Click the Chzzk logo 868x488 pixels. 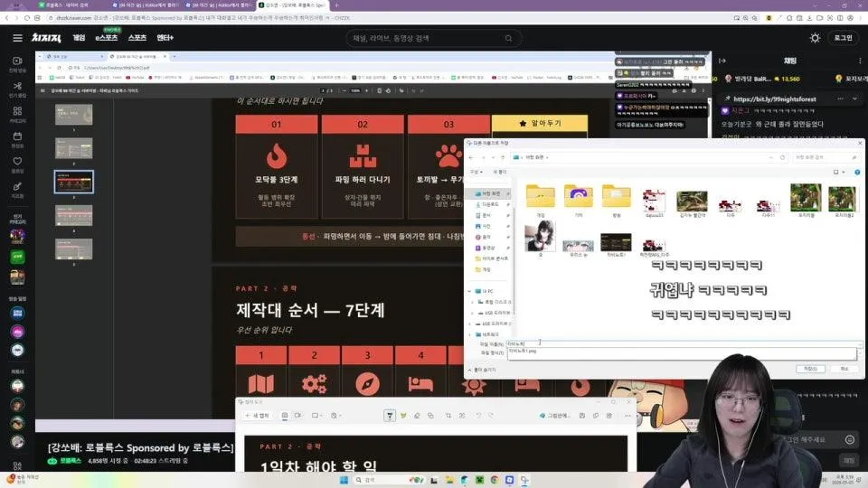click(x=46, y=38)
